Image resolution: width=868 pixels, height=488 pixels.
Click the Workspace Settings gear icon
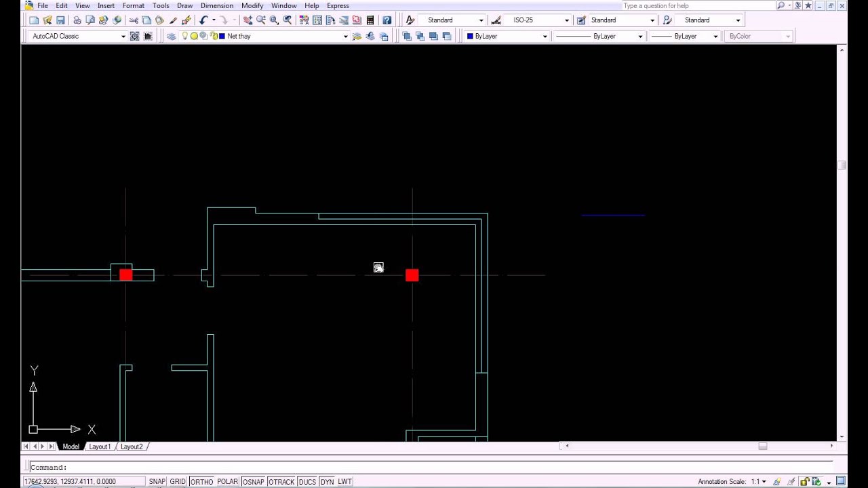[x=134, y=37]
